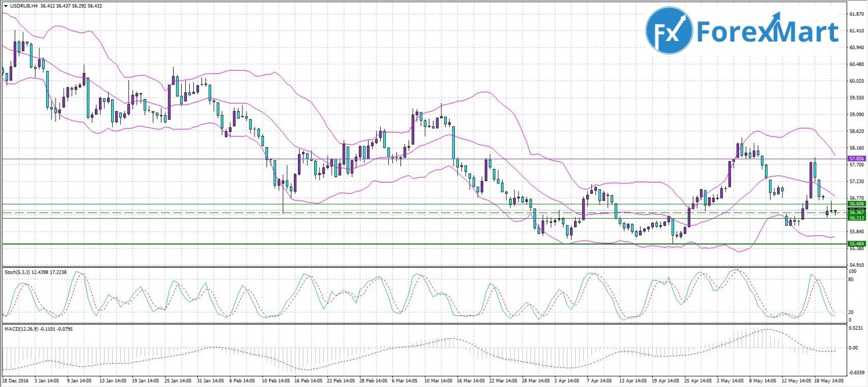Click the ForexMart brand name text
868x387 pixels.
767,32
